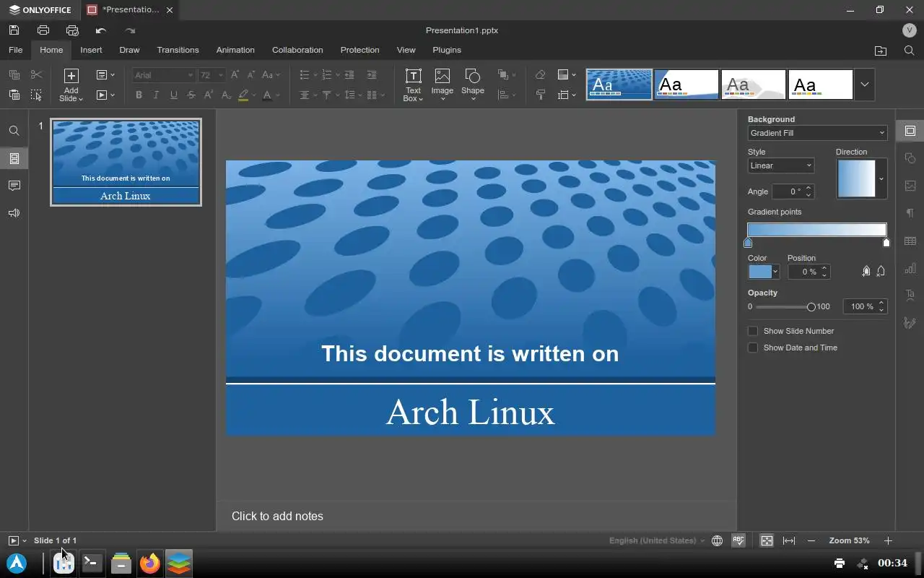Toggle spell checking in status bar
Viewport: 924px width, 578px height.
738,540
